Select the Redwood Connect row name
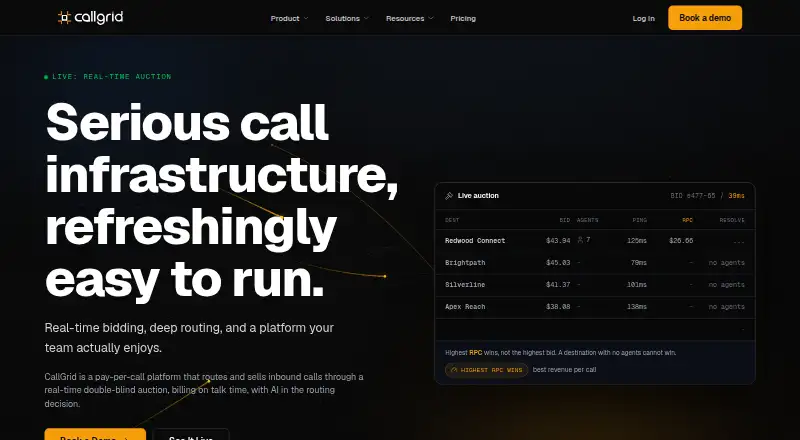This screenshot has height=440, width=800. (x=475, y=240)
